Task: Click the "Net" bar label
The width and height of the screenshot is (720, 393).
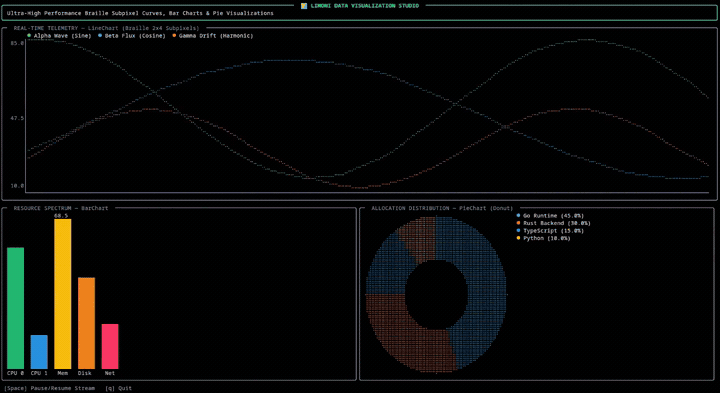Action: click(x=110, y=373)
